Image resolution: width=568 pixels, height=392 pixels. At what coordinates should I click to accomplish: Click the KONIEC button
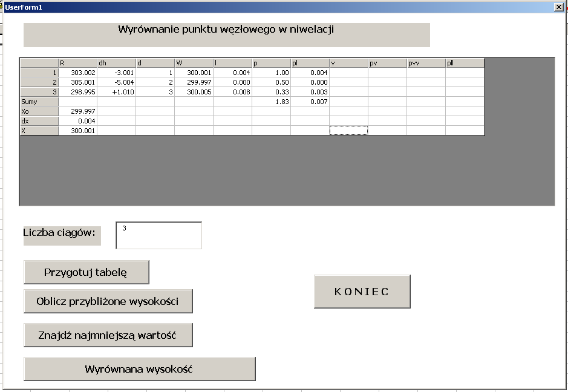click(362, 292)
